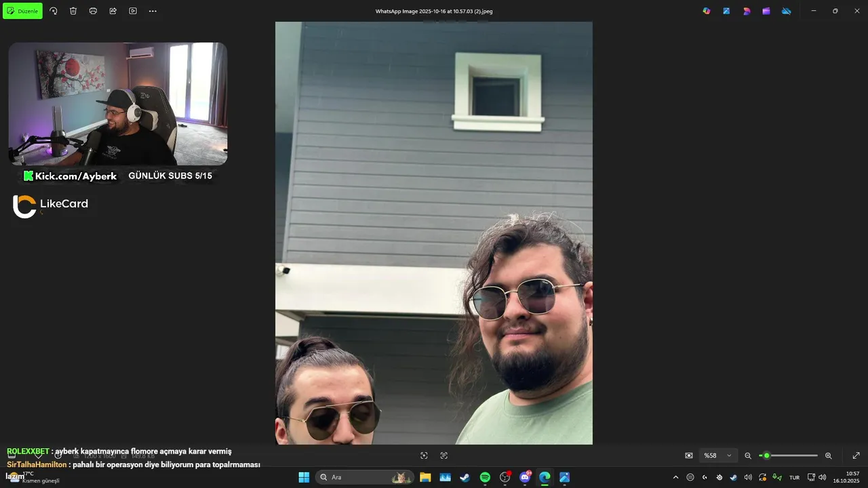The image size is (868, 488).
Task: Open the Windows Start menu
Action: (x=304, y=477)
